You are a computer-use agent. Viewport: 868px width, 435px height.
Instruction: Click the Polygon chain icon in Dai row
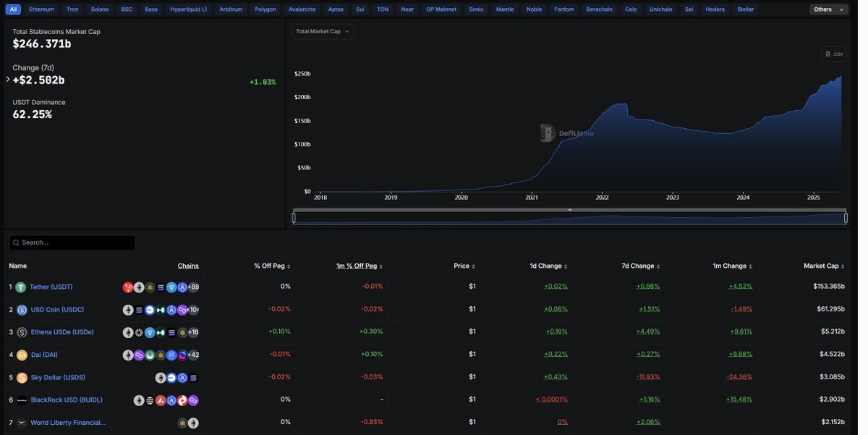click(x=139, y=355)
